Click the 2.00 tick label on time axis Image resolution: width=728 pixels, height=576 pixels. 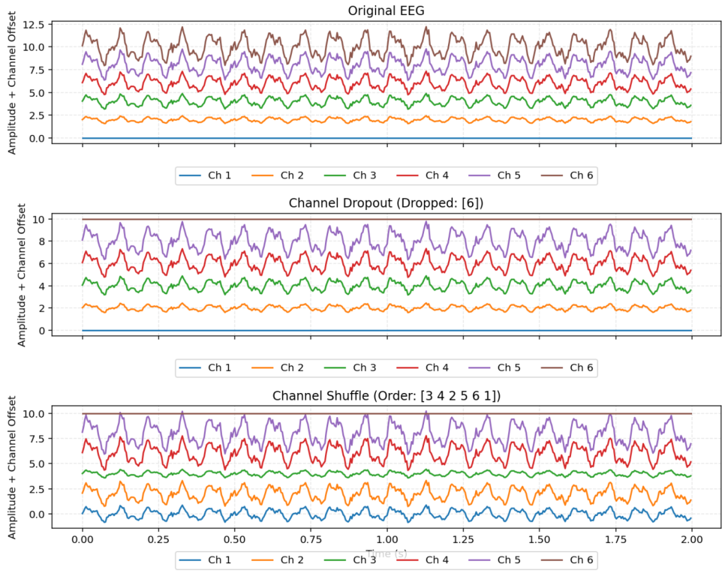(x=691, y=539)
